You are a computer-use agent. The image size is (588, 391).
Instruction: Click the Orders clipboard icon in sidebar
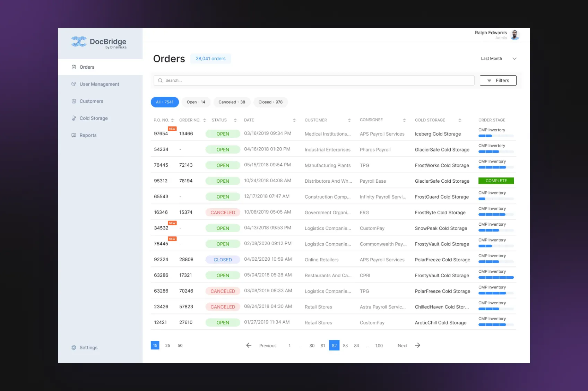(x=73, y=67)
